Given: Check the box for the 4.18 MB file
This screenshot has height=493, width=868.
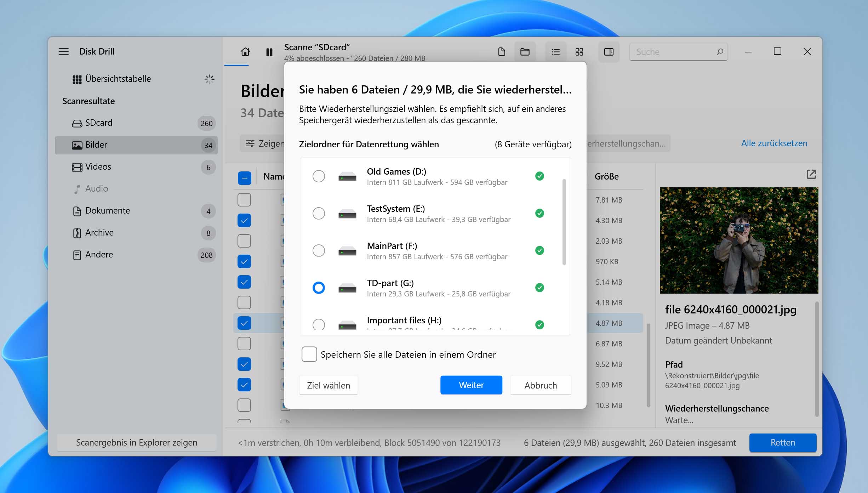Looking at the screenshot, I should [244, 302].
